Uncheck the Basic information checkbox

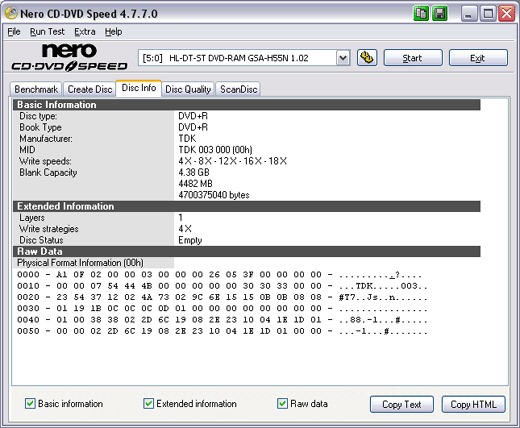[30, 404]
